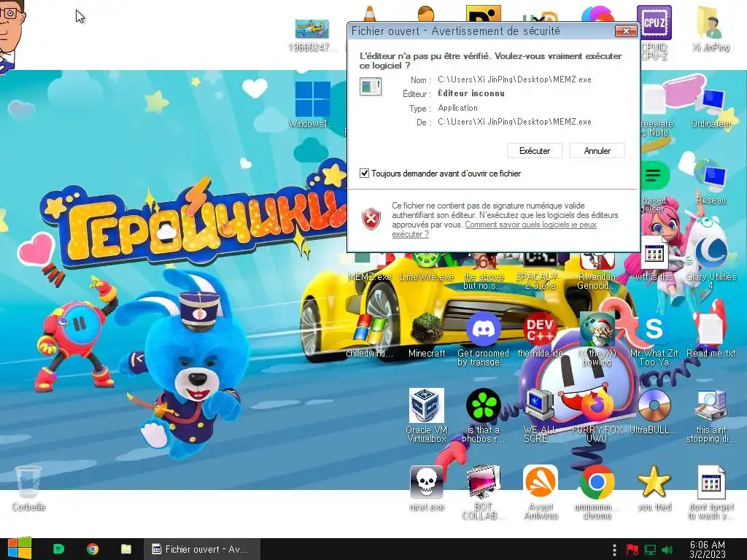Select the Réseau desktop icon
This screenshot has height=560, width=747.
[711, 182]
